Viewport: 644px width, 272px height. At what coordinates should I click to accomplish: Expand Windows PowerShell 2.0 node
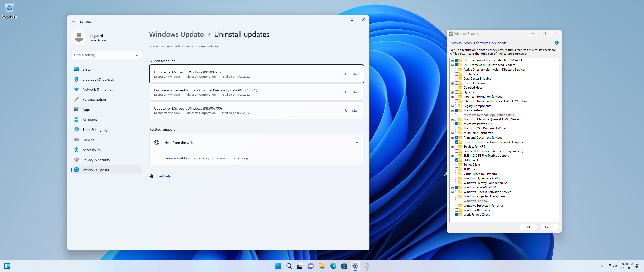[x=452, y=188]
